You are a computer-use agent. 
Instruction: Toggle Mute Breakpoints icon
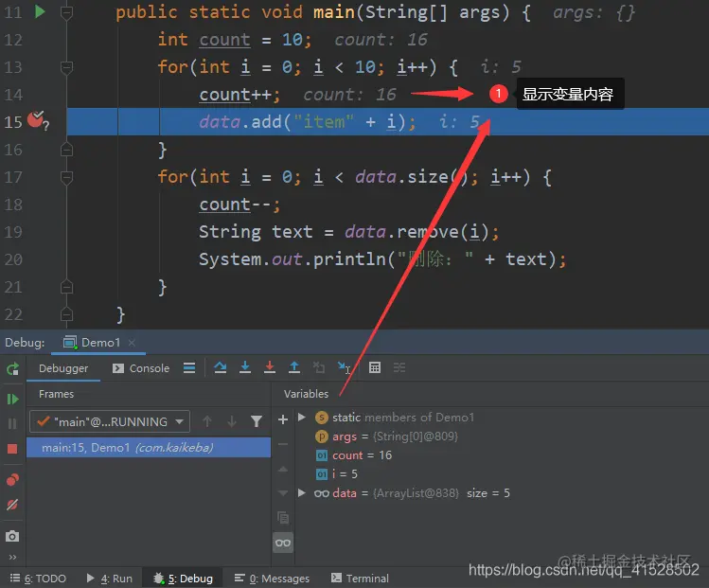pos(12,505)
